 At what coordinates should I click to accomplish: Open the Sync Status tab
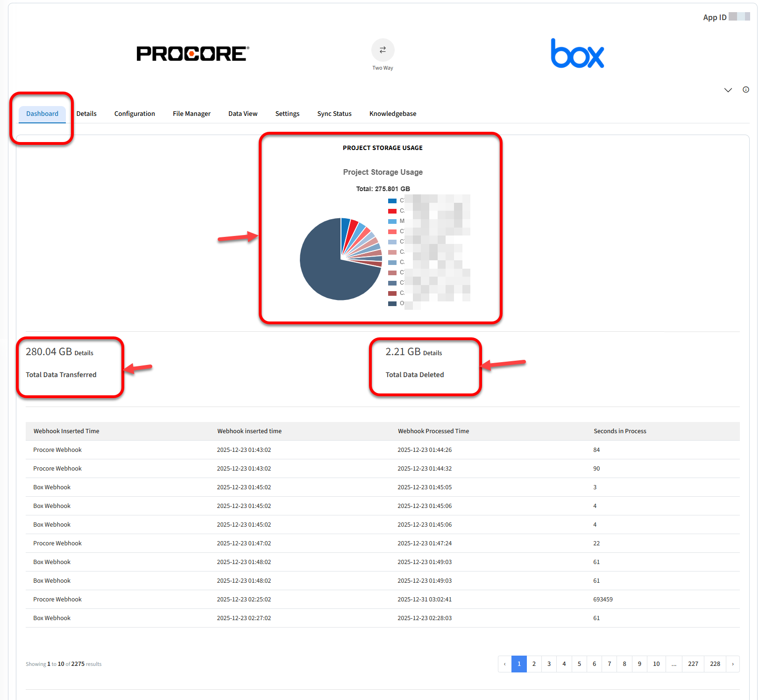334,114
